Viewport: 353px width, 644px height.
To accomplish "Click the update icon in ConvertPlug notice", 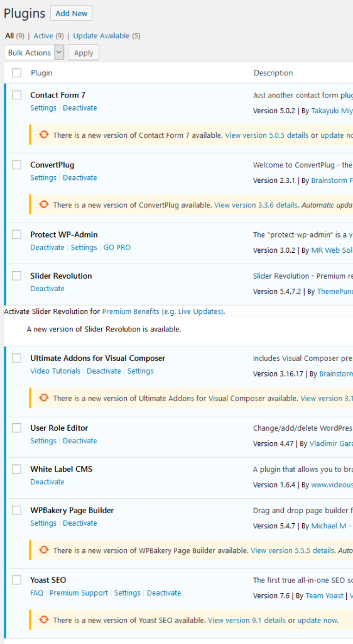I will 43,204.
